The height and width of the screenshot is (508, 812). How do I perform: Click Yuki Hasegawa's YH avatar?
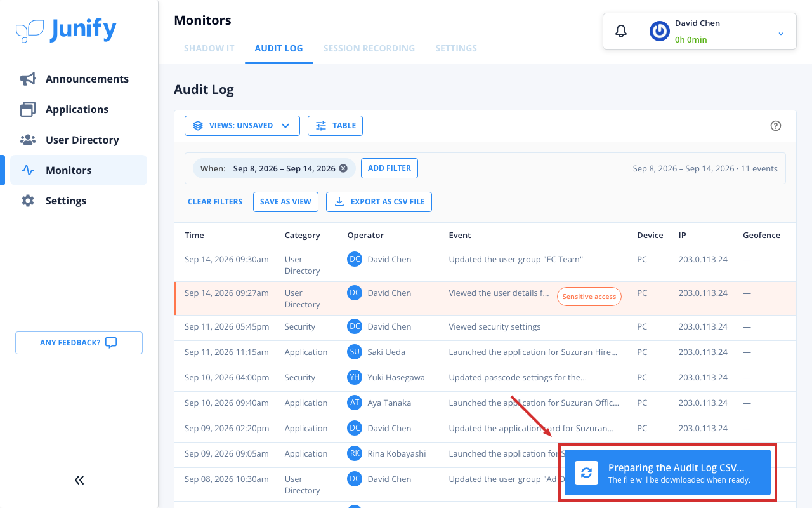355,377
